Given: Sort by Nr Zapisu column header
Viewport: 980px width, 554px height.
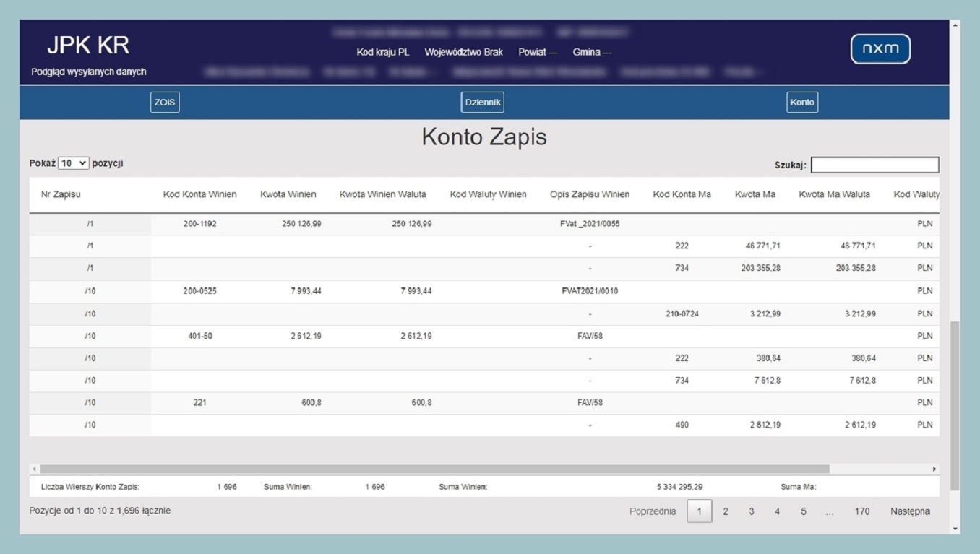Looking at the screenshot, I should coord(61,195).
